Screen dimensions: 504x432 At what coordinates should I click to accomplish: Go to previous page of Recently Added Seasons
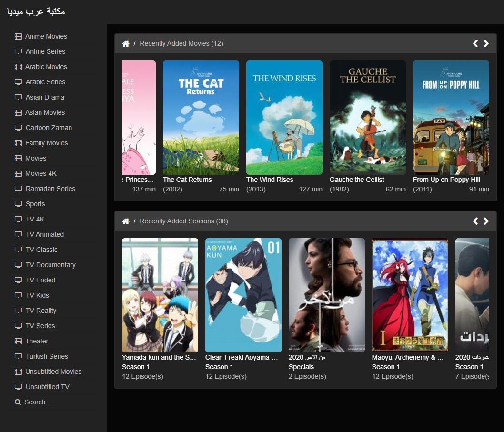click(475, 221)
